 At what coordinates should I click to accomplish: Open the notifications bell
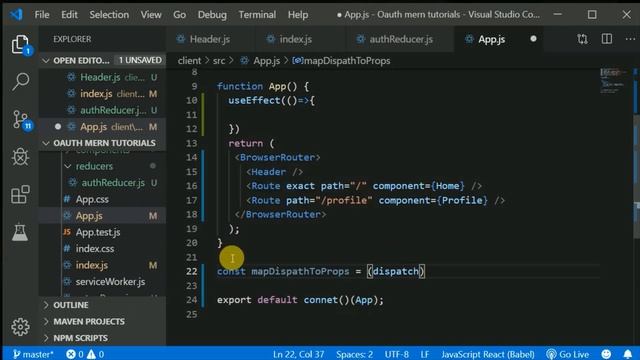627,354
